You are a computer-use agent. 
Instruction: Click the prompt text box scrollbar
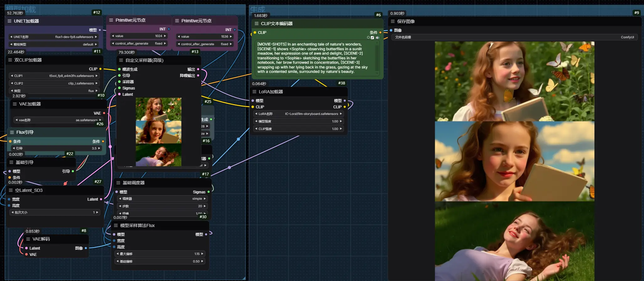coord(377,58)
